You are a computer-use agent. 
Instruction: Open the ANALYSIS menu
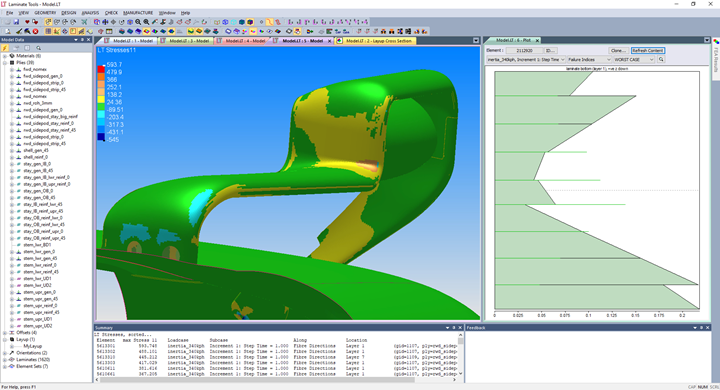click(90, 13)
